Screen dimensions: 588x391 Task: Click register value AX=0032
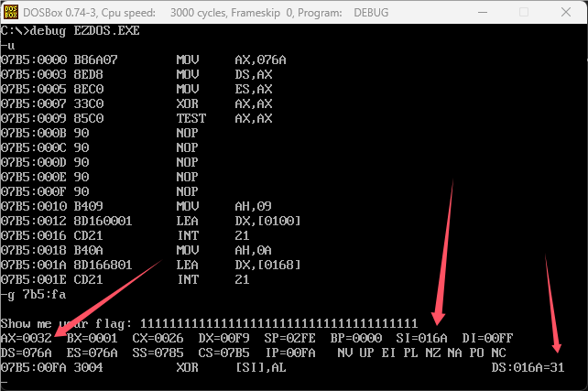pyautogui.click(x=27, y=338)
